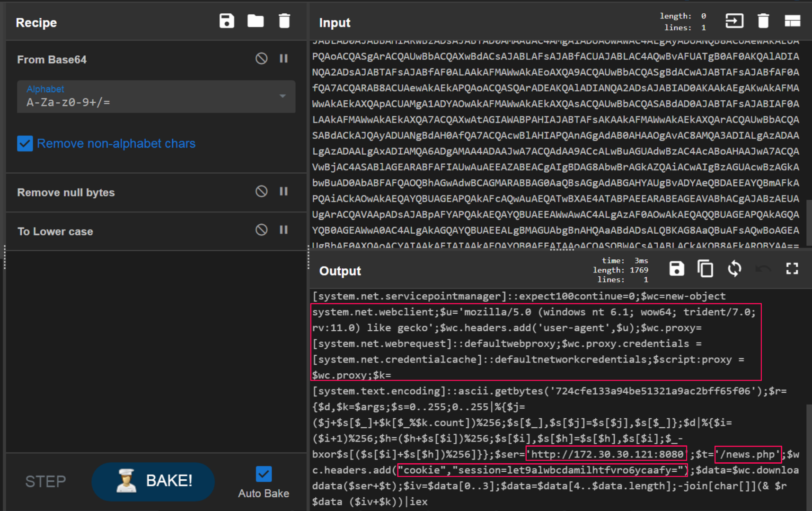The height and width of the screenshot is (511, 812).
Task: Click the STEP button
Action: pyautogui.click(x=45, y=482)
